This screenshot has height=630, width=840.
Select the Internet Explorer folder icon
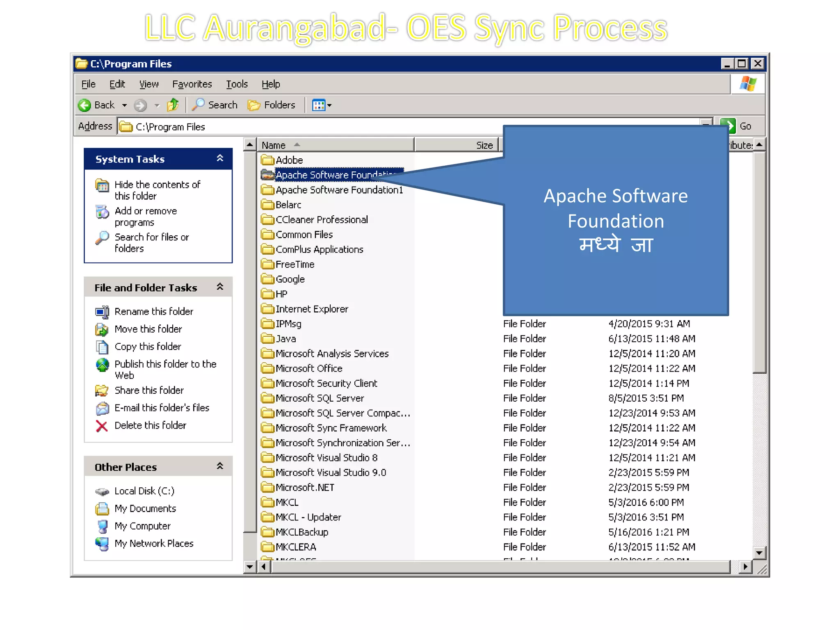[x=267, y=309]
